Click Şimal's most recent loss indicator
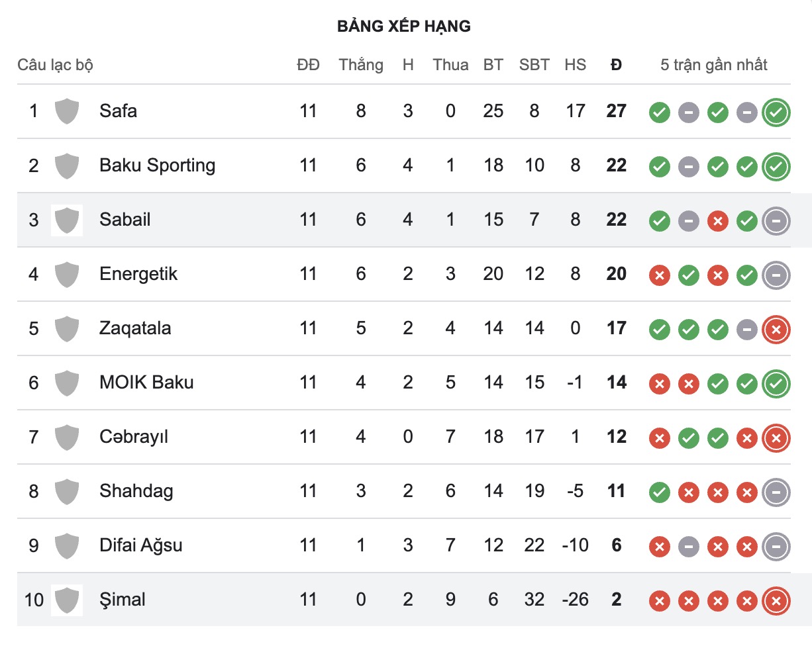Viewport: 812px width, 650px height. point(776,601)
